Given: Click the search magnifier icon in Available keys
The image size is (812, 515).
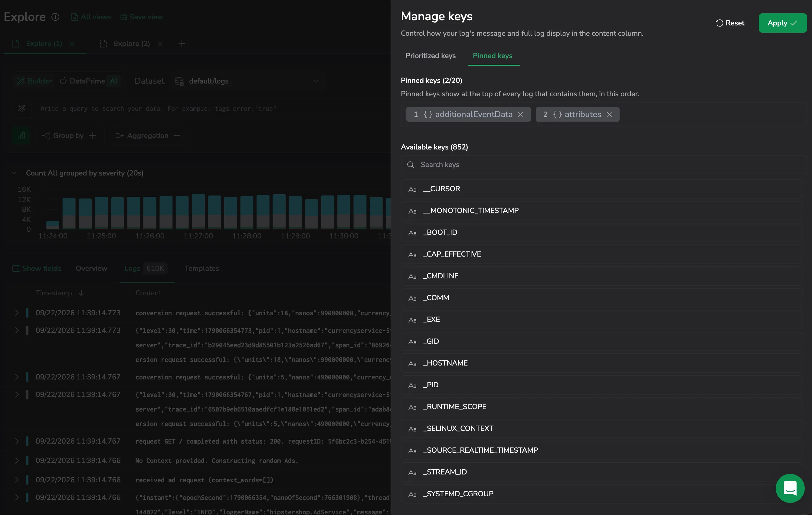Looking at the screenshot, I should pos(410,165).
